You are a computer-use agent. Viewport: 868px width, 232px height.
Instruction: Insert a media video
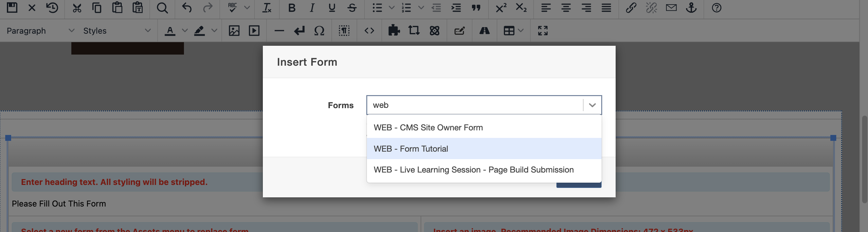254,31
